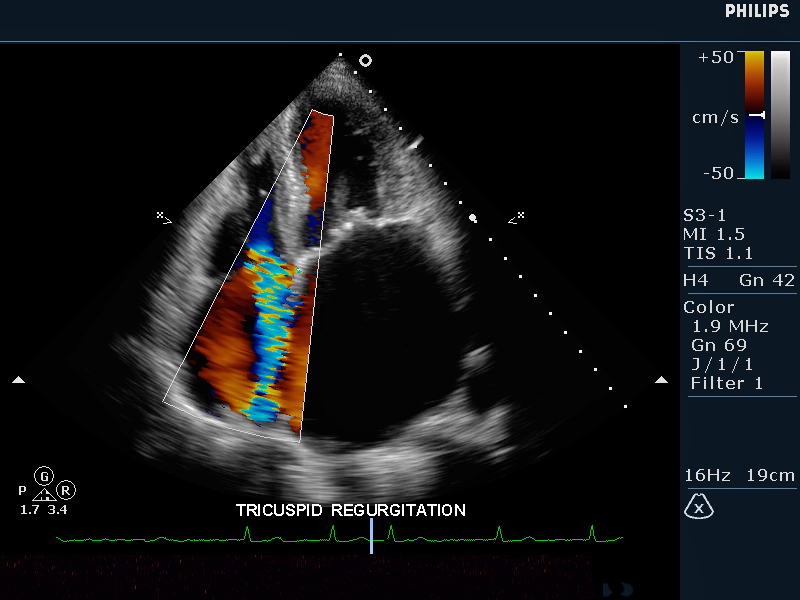Click the focal zone dot on depth scale
800x600 pixels.
[x=473, y=218]
